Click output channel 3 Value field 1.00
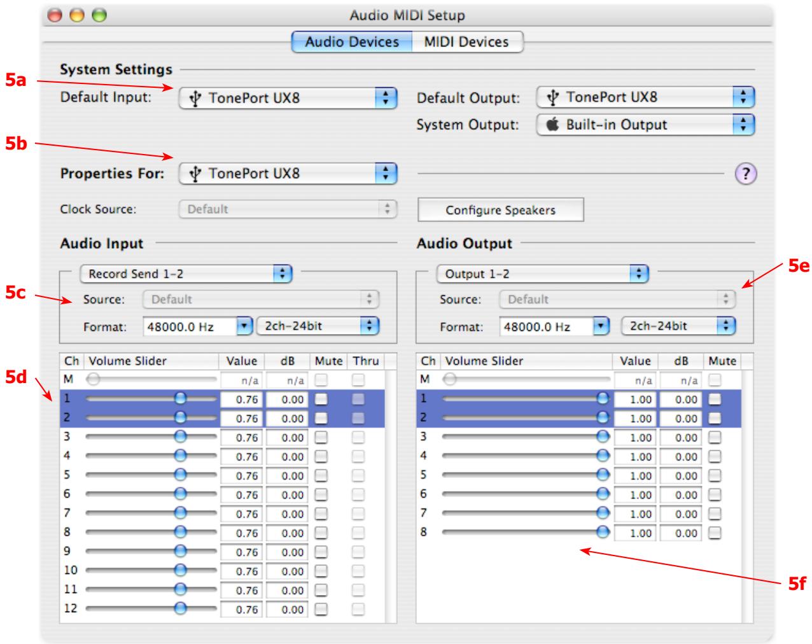 [634, 438]
